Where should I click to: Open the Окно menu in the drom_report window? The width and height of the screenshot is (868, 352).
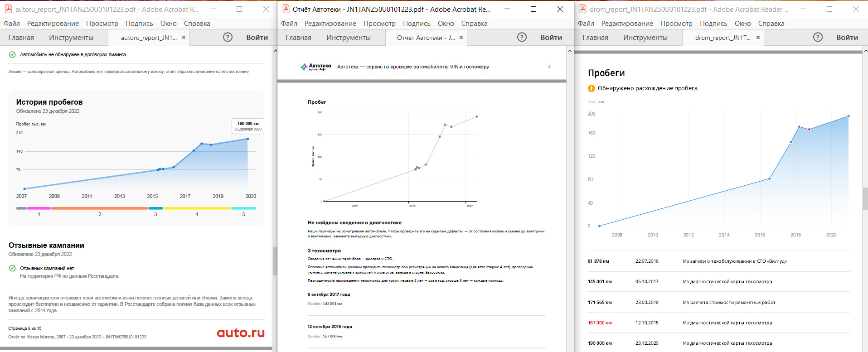[x=742, y=24]
